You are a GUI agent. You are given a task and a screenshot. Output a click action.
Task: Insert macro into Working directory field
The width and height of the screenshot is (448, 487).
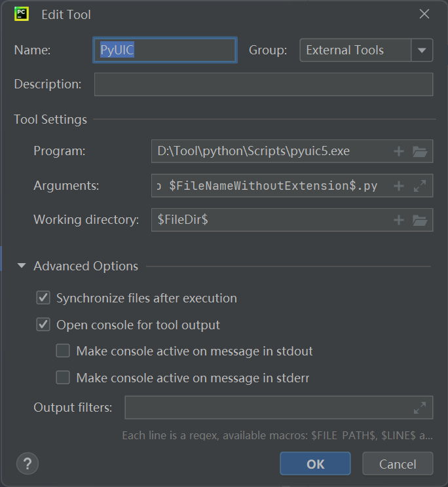click(x=398, y=220)
